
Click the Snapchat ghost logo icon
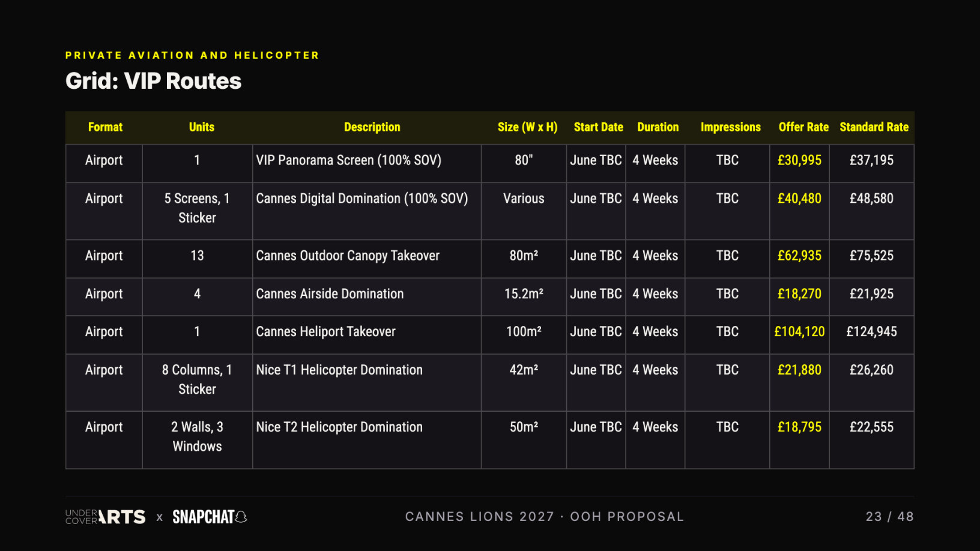[x=241, y=517]
